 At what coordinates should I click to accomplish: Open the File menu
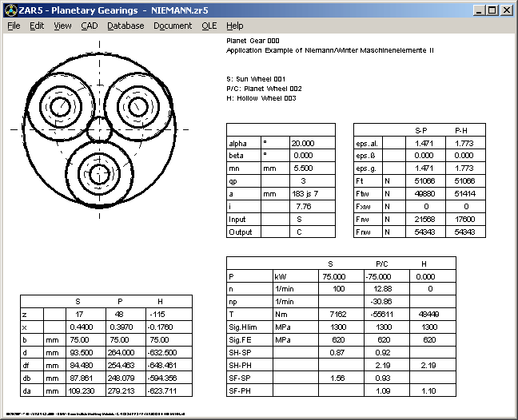[14, 26]
